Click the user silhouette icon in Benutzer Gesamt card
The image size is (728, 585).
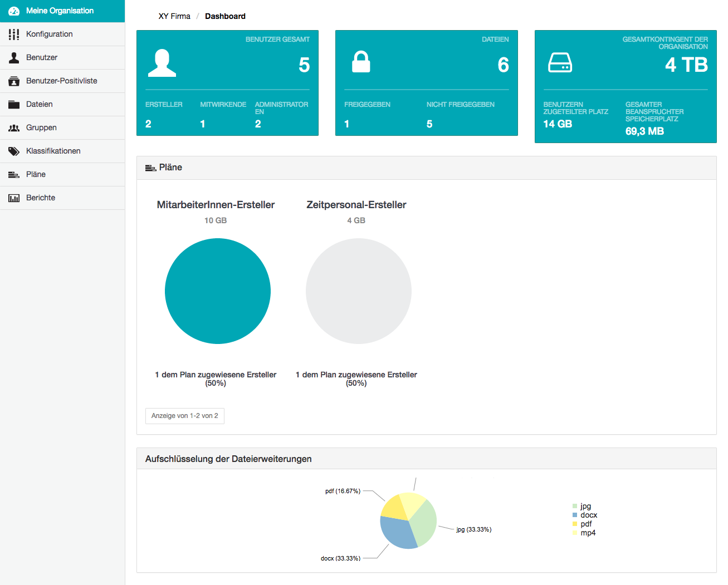pyautogui.click(x=162, y=63)
